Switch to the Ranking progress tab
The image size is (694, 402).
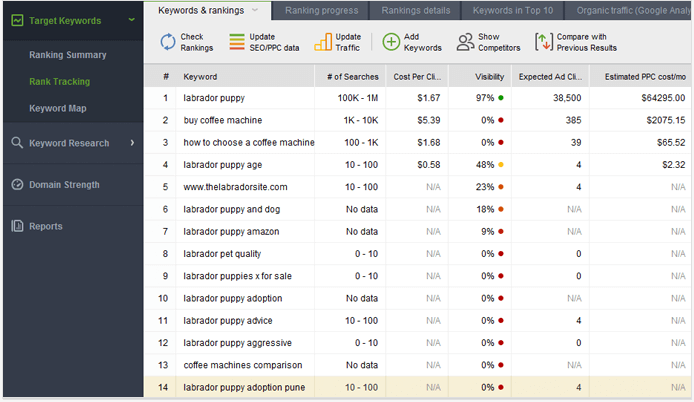point(321,11)
